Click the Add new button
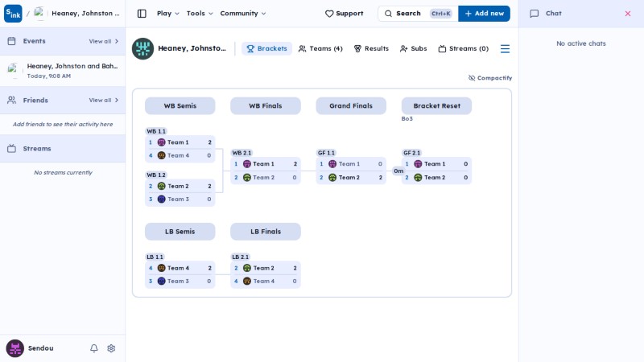Screen dimensions: 644x362 click(x=485, y=14)
